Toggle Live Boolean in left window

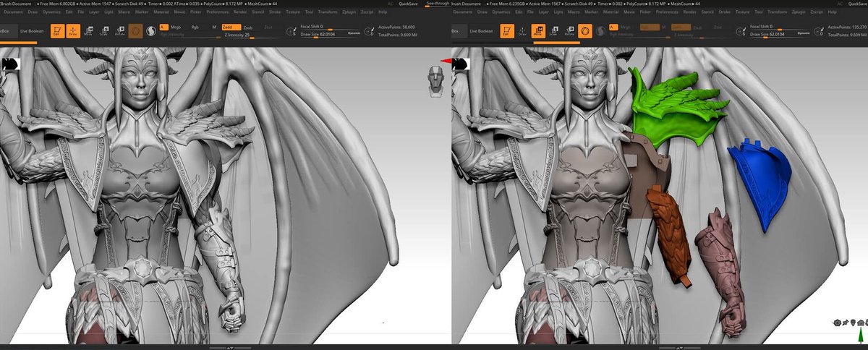[x=32, y=31]
